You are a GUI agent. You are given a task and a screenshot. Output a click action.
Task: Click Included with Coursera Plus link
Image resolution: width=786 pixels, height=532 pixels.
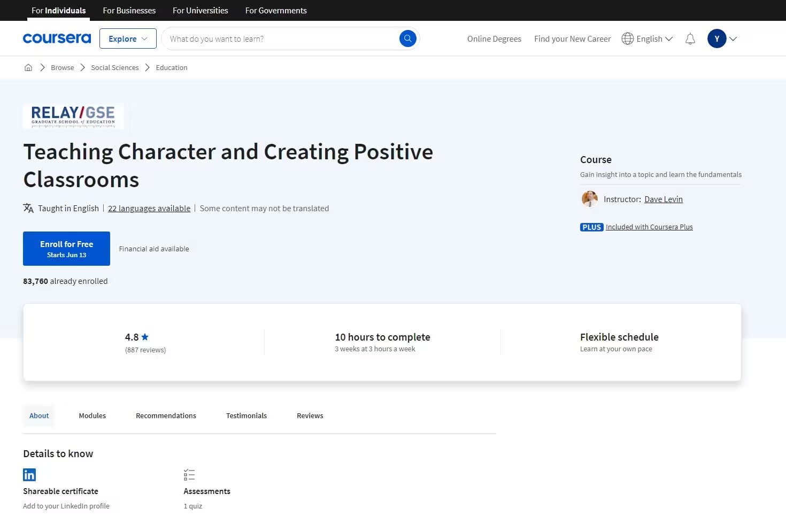coord(649,227)
